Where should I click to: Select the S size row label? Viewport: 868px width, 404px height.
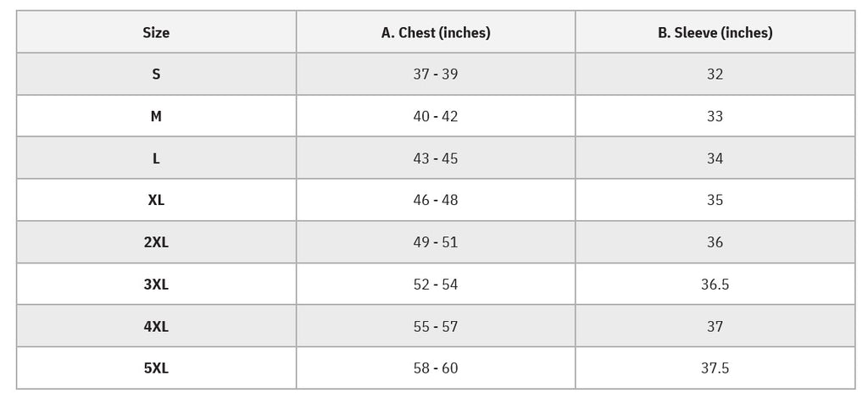(x=156, y=75)
